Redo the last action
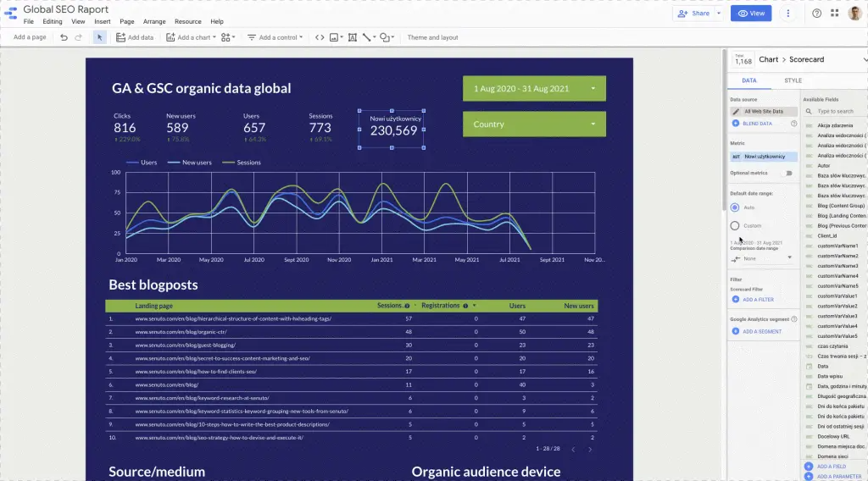 78,37
